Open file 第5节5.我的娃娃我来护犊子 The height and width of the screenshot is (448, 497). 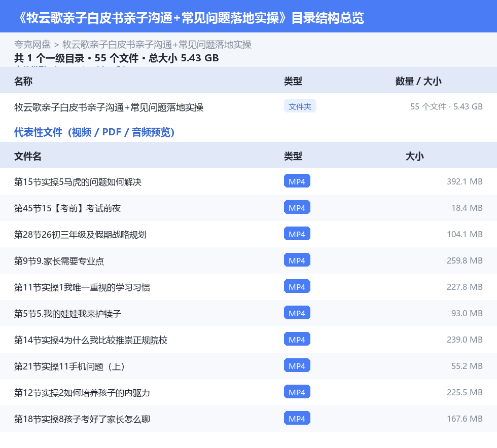click(x=67, y=314)
